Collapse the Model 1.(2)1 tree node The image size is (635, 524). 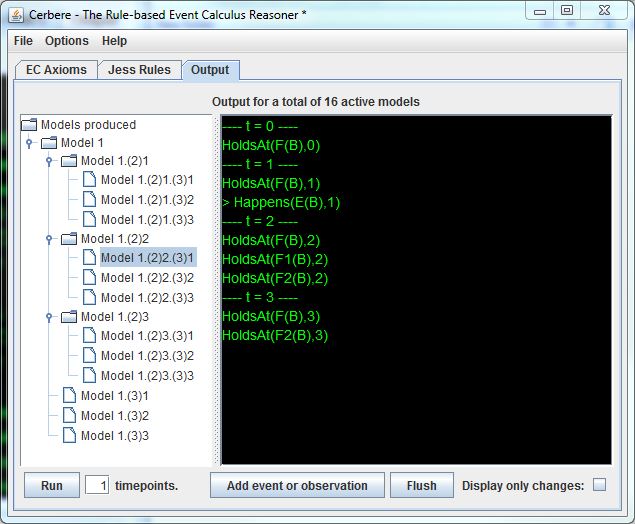49,161
